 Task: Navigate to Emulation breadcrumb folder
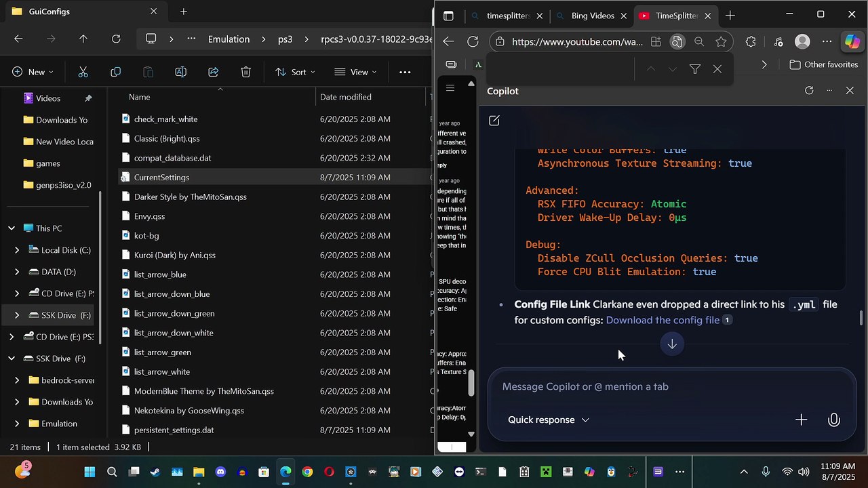[229, 39]
